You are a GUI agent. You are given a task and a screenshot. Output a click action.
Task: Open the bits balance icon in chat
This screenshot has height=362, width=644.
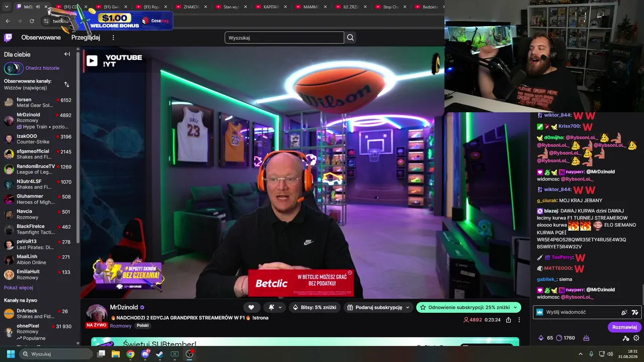pos(541,338)
